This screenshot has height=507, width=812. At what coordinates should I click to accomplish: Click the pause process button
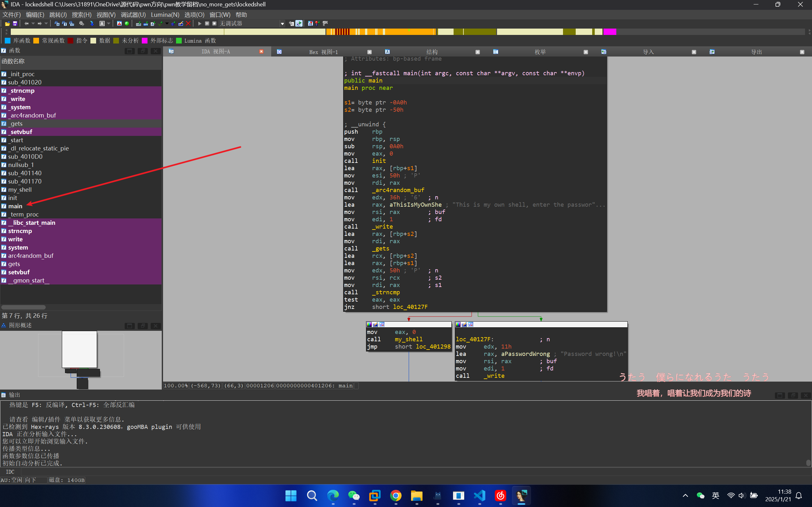click(x=207, y=23)
